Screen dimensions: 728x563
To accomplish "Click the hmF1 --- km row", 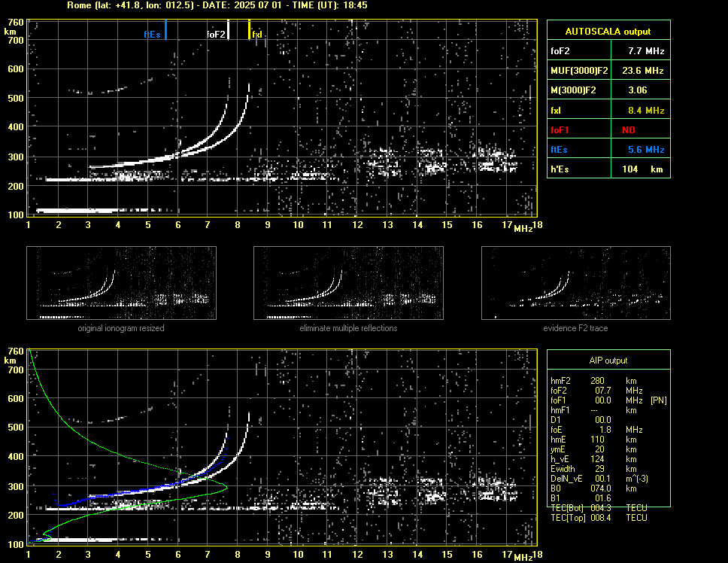I will pyautogui.click(x=594, y=410).
